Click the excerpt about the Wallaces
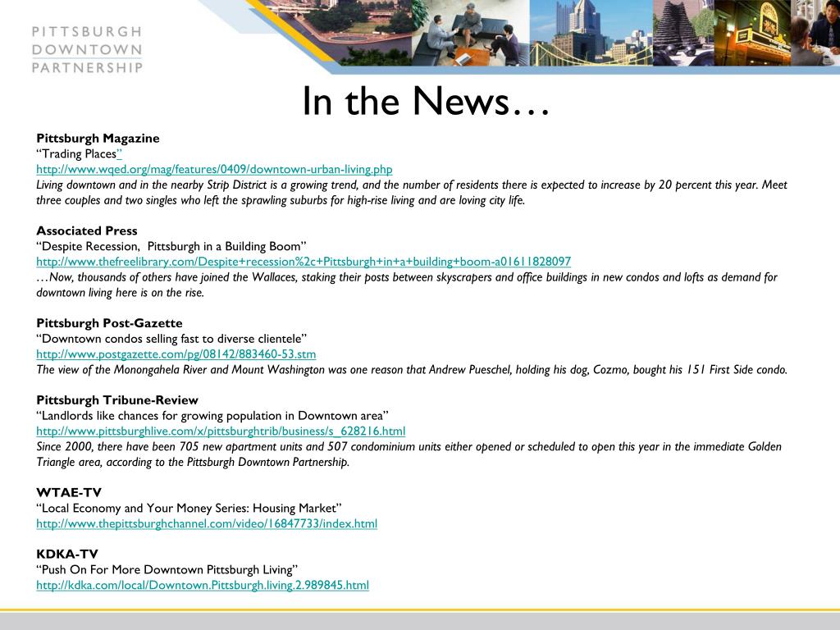The image size is (840, 630). click(407, 285)
